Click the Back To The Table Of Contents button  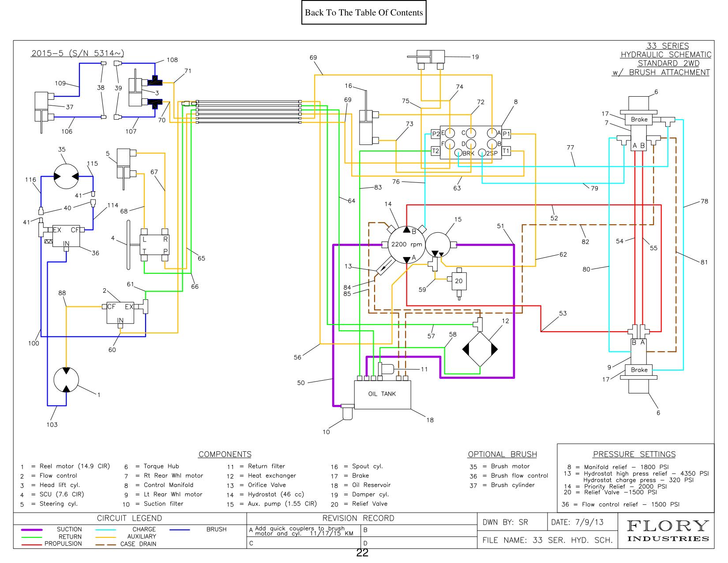pos(364,12)
